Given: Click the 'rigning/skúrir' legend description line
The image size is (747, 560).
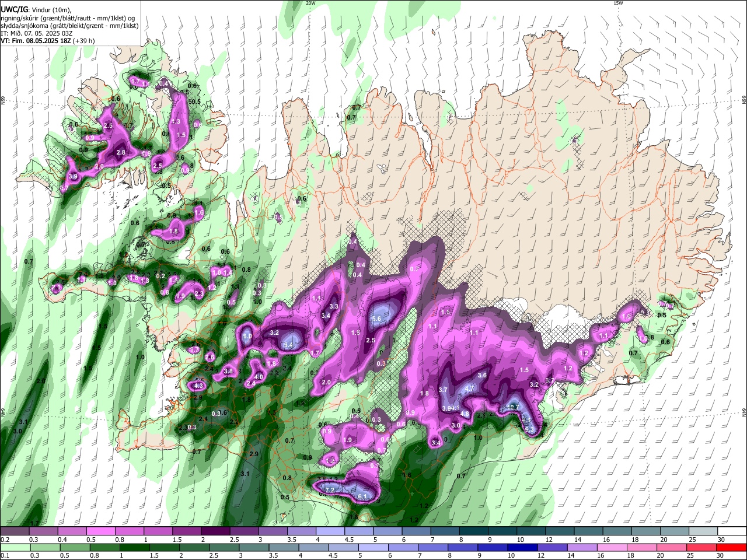Looking at the screenshot, I should click(x=67, y=18).
